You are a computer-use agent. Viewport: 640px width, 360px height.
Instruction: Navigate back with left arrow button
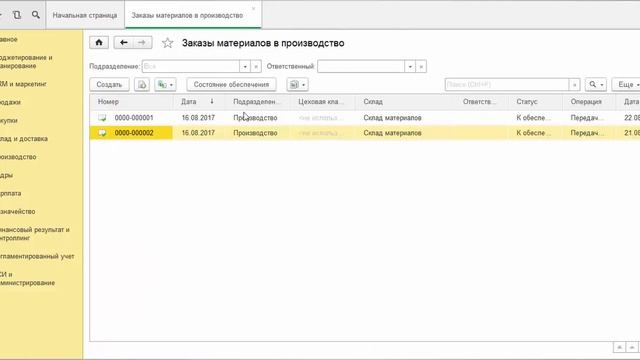tap(123, 42)
